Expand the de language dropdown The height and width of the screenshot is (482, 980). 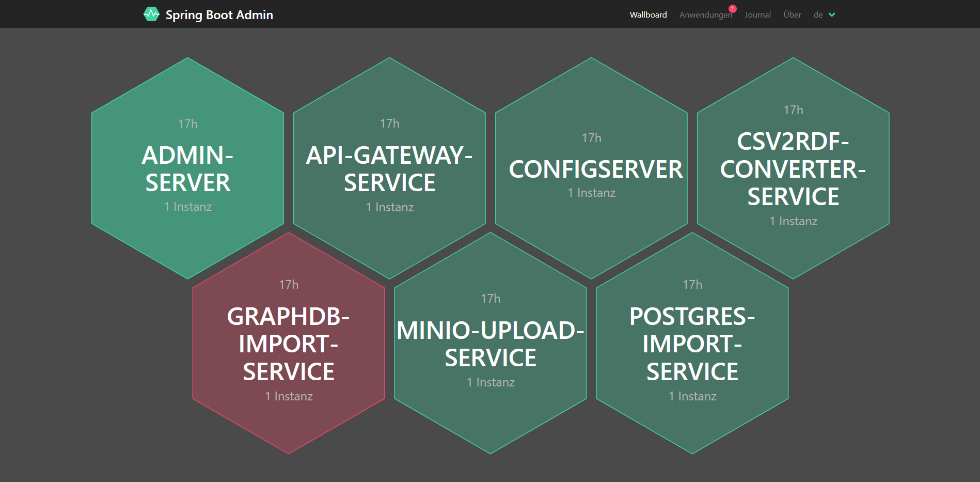tap(824, 14)
